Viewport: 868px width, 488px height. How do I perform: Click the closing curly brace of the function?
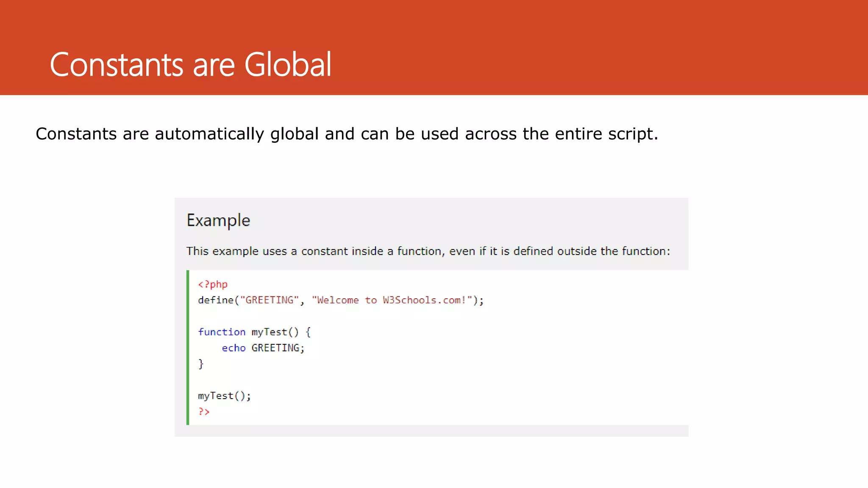point(201,364)
